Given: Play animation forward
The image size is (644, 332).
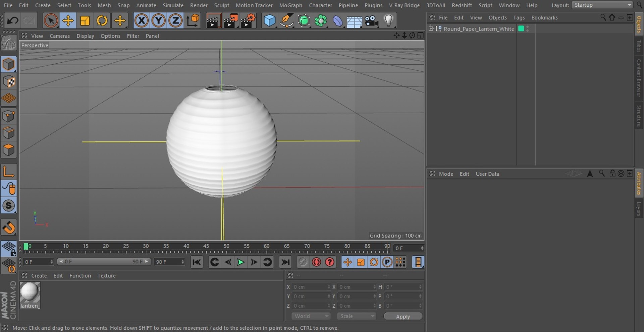Looking at the screenshot, I should pyautogui.click(x=240, y=262).
